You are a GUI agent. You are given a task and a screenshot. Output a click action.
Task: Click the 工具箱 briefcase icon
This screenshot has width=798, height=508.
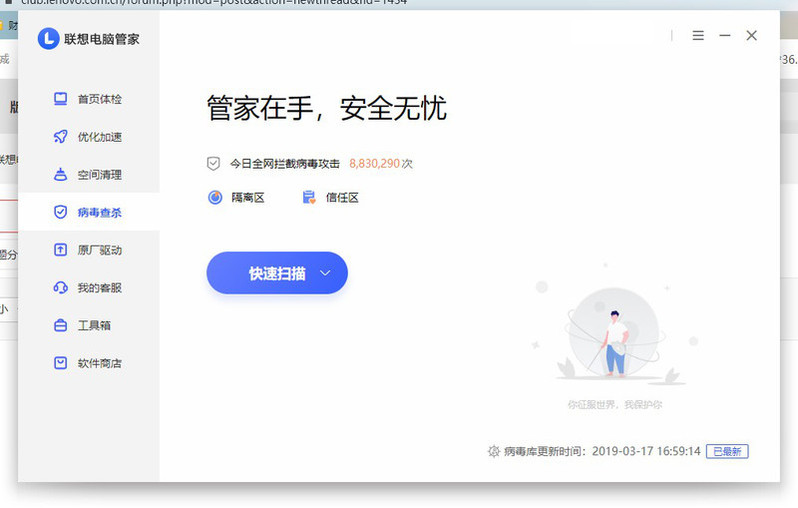(x=60, y=326)
